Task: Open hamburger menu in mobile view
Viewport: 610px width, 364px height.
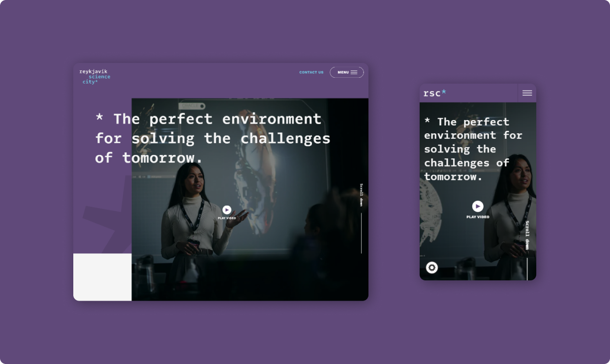Action: pyautogui.click(x=527, y=93)
